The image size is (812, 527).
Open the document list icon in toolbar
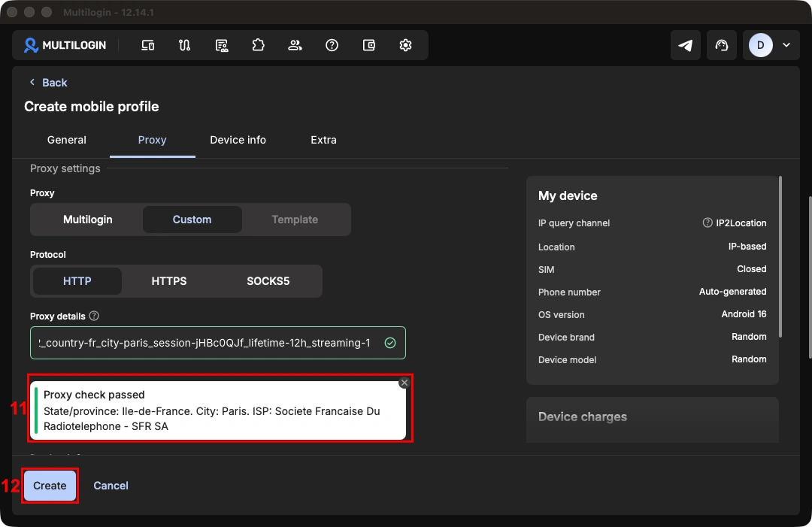point(222,45)
